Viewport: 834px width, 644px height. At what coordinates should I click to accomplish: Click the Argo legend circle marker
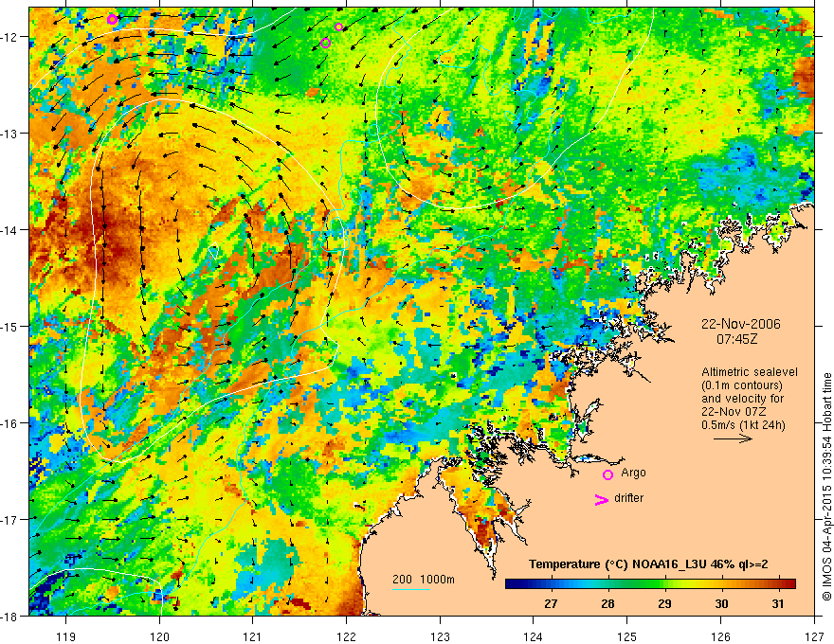(607, 474)
